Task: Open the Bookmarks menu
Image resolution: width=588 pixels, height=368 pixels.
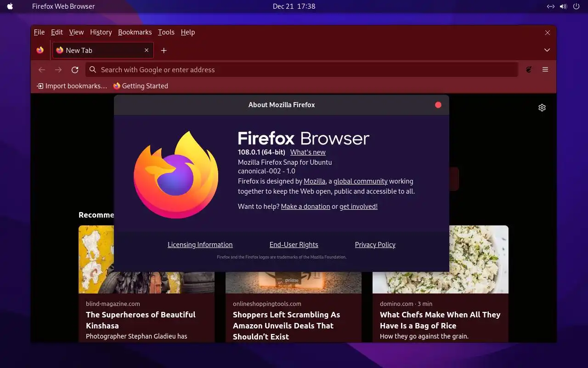Action: (x=135, y=32)
